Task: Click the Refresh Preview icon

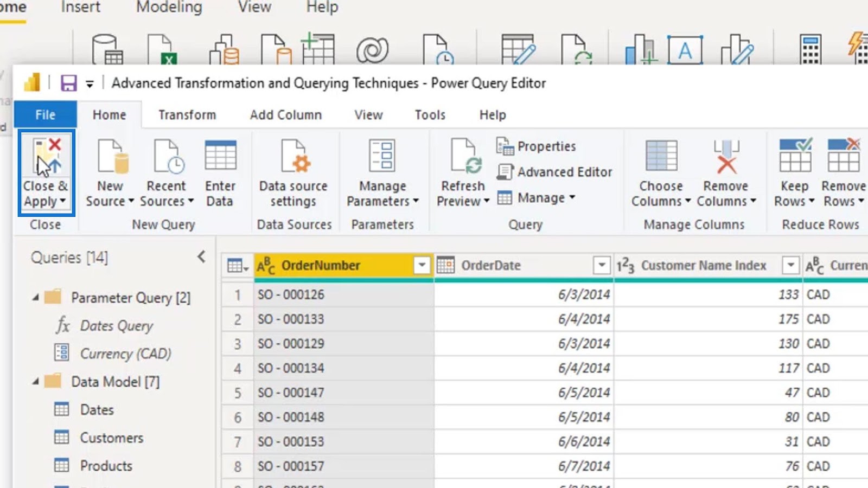Action: 464,157
